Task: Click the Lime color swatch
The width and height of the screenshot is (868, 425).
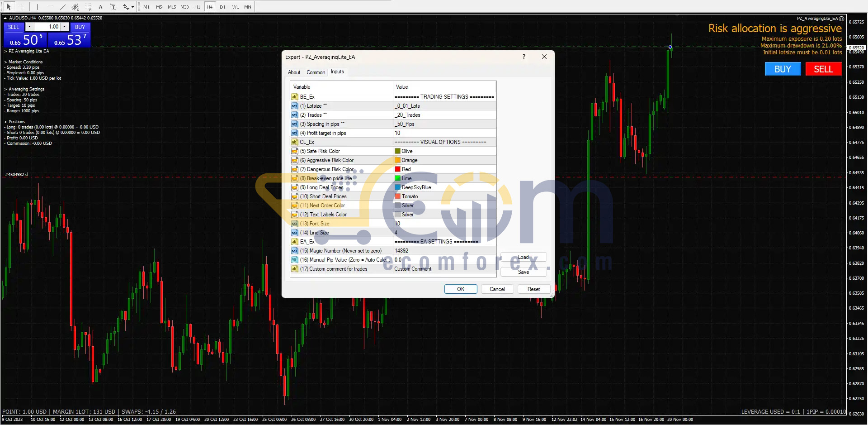Action: [x=397, y=178]
